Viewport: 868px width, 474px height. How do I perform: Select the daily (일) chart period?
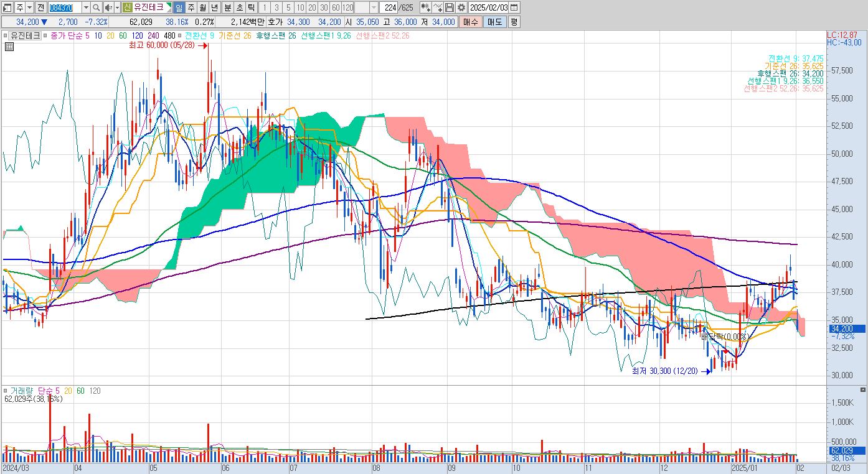point(179,7)
